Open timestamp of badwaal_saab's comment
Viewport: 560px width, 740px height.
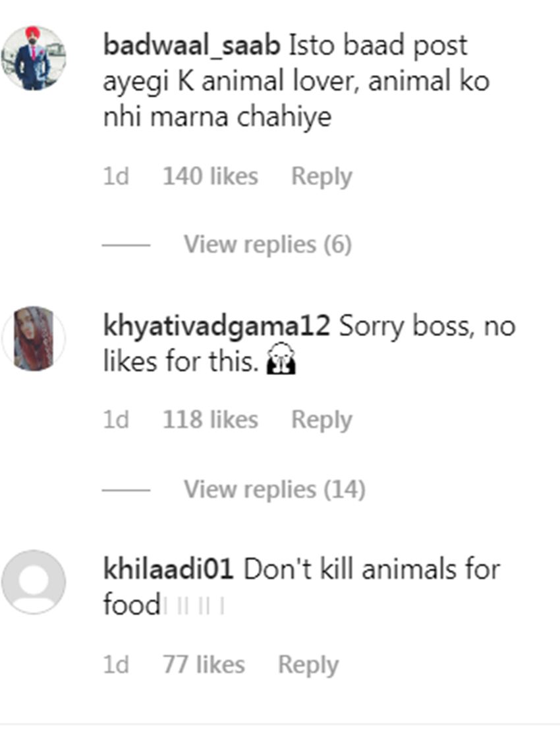click(115, 177)
